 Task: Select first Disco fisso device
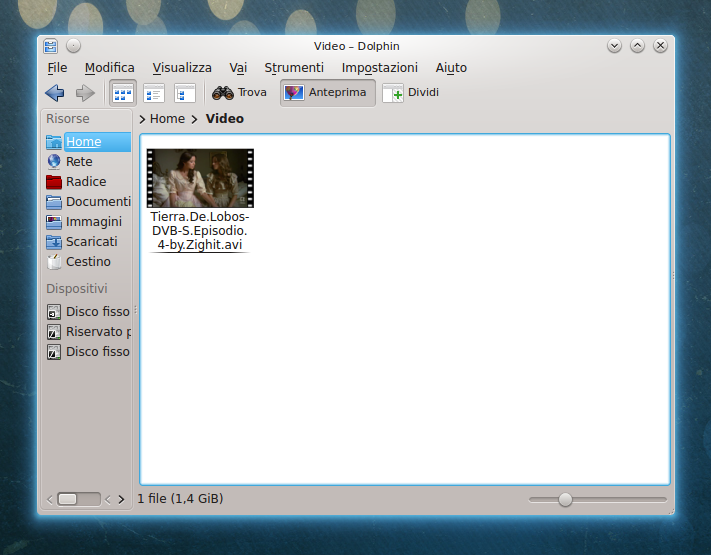pos(88,312)
